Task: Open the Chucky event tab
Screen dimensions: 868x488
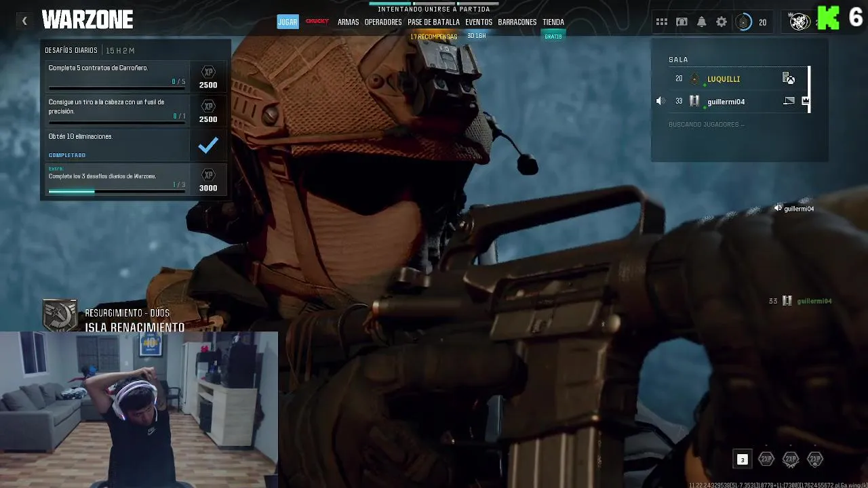Action: tap(317, 22)
